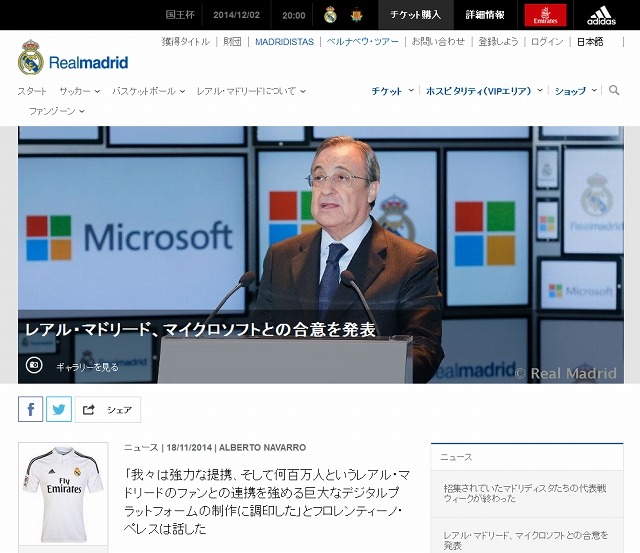Screen dimensions: 640x553
Task: Click 登録しよう to register
Action: 498,42
